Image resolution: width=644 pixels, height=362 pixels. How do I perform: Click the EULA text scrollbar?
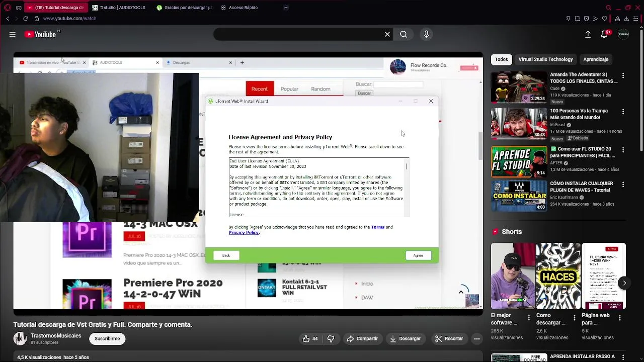407,187
